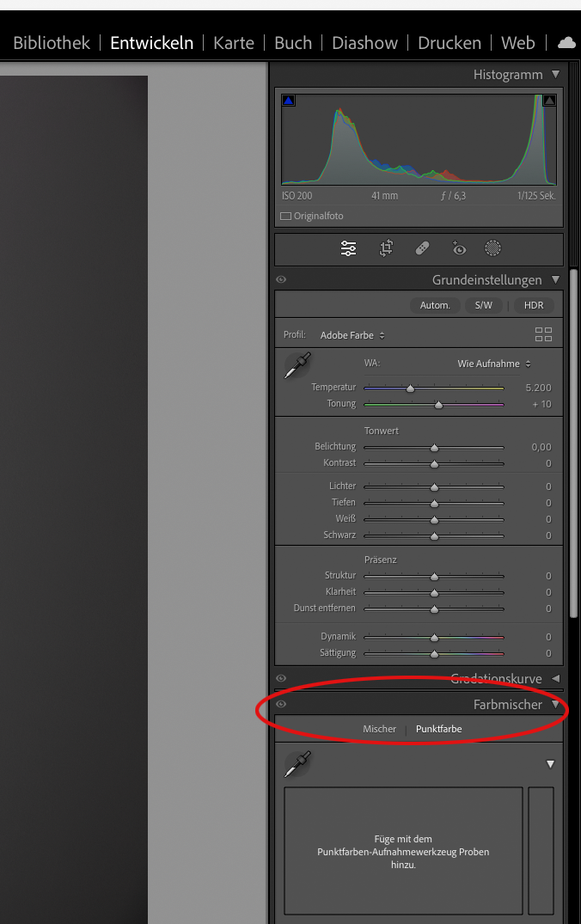
Task: Click the cloud sync status icon
Action: (566, 42)
